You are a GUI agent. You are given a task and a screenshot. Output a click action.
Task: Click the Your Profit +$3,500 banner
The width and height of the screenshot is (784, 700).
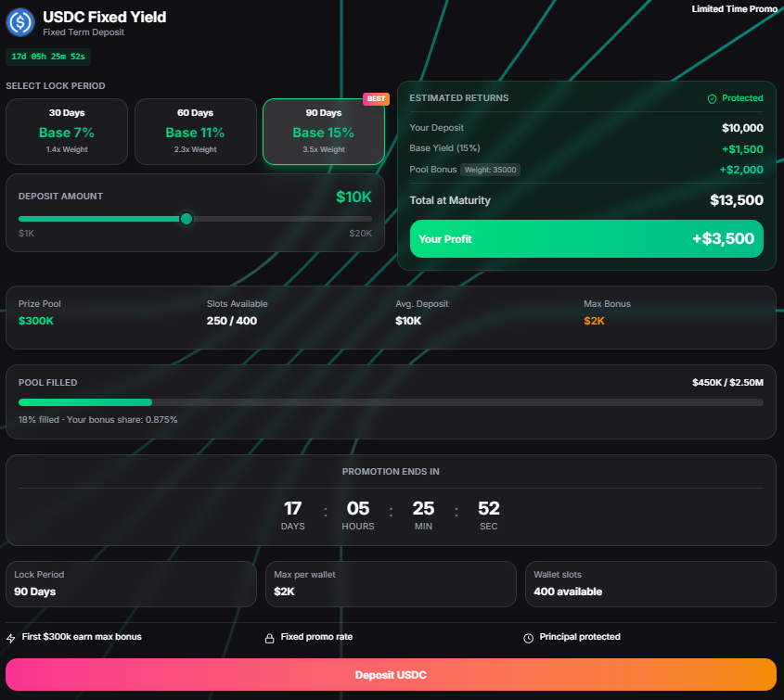[586, 239]
